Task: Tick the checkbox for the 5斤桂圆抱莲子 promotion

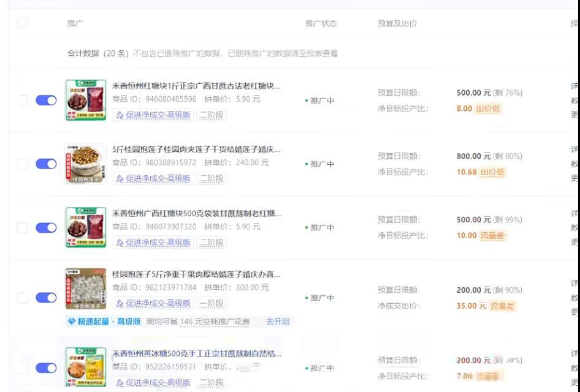Action: click(23, 164)
